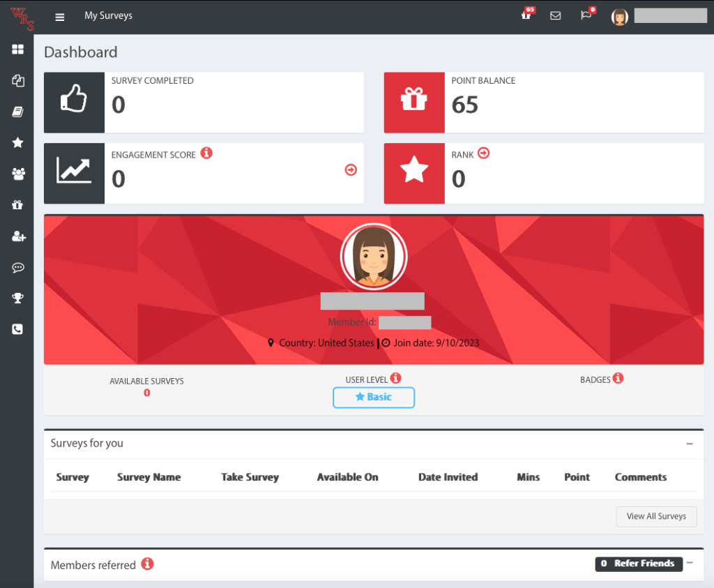Toggle the hamburger menu in top bar
This screenshot has height=588, width=714.
click(60, 16)
